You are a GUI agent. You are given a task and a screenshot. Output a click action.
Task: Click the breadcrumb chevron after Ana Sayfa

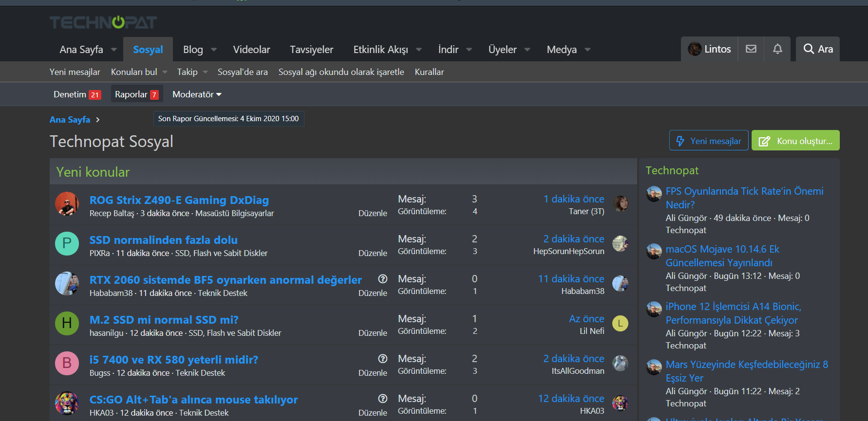[x=97, y=120]
